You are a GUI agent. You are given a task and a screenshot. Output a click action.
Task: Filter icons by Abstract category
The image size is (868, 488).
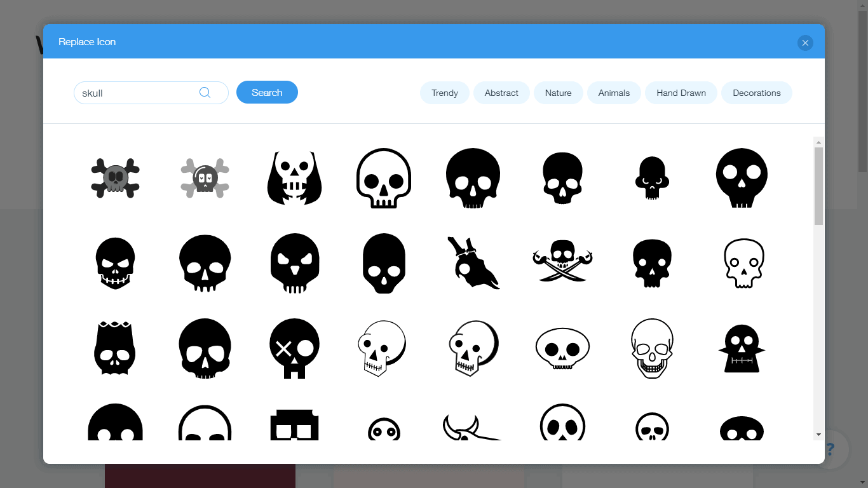click(501, 93)
